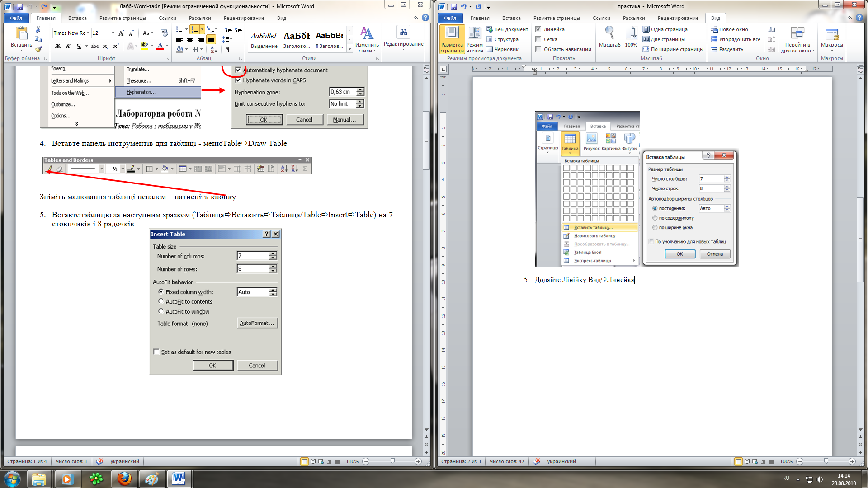Screen dimensions: 868x488
Task: Toggle bold (Ж) formatting
Action: [x=57, y=46]
